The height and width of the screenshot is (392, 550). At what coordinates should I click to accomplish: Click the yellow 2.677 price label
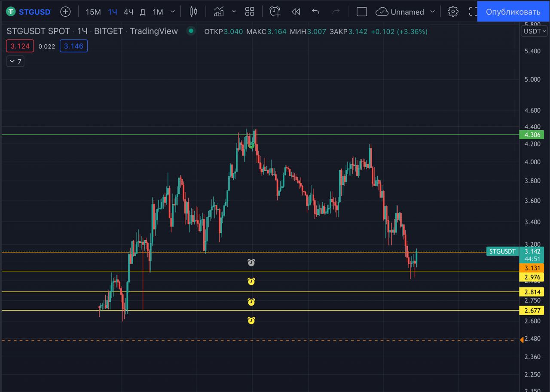tap(532, 310)
